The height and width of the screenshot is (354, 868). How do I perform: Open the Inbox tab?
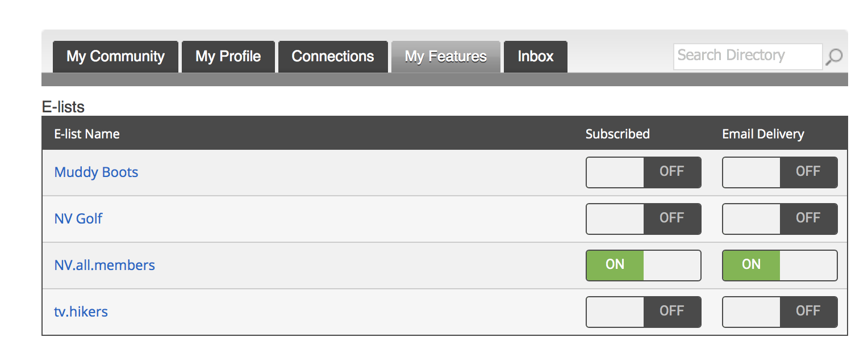[x=536, y=57]
